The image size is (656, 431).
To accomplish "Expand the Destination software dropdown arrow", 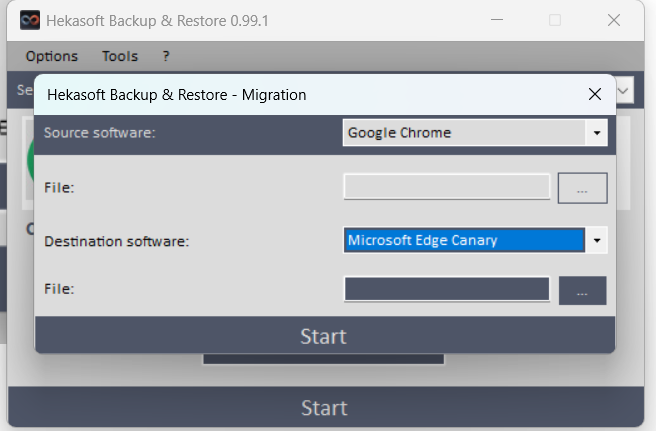I will [597, 241].
